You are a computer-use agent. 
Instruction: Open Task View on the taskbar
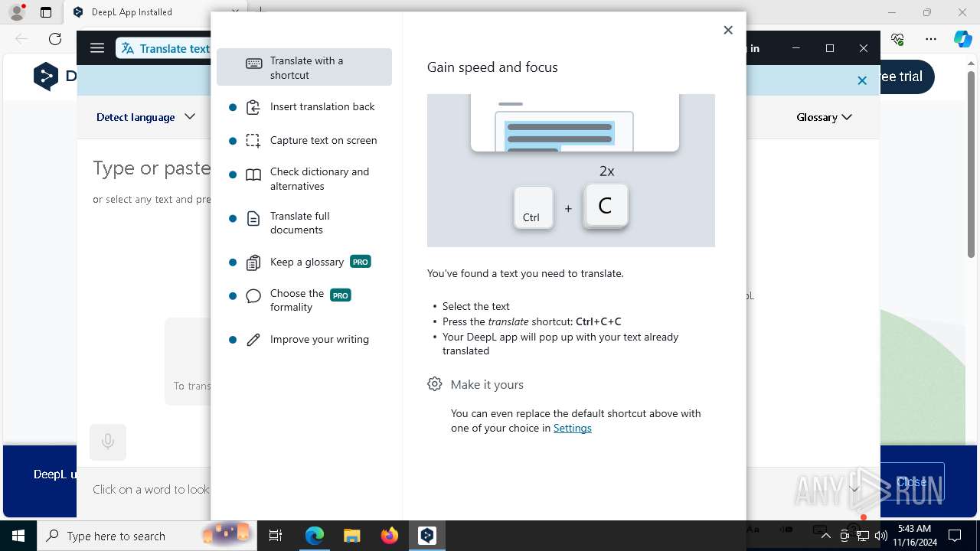coord(276,536)
